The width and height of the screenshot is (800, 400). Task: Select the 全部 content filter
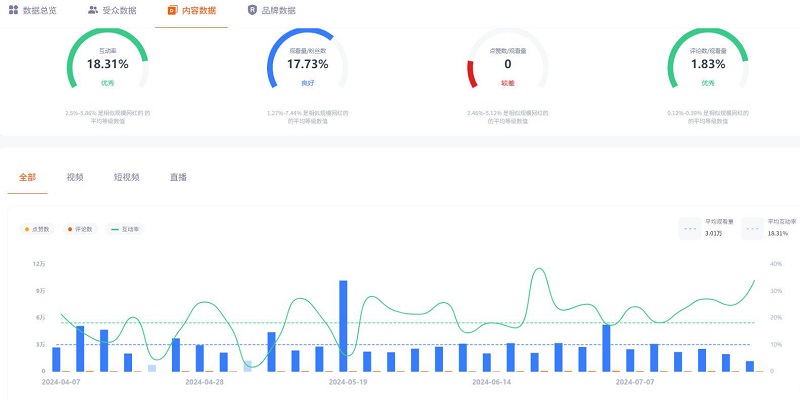click(x=27, y=177)
